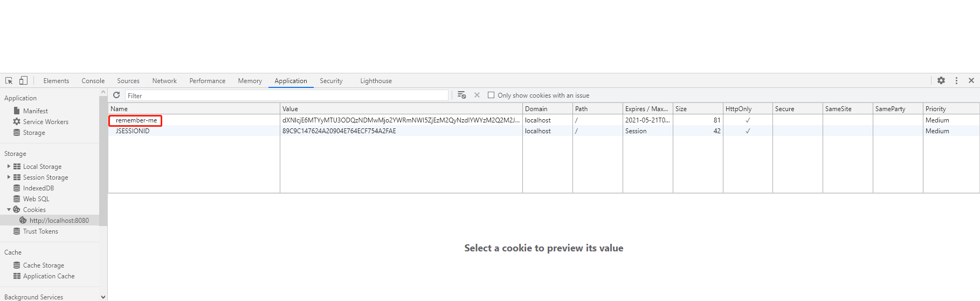Focus the cookie Filter input field
980x301 pixels.
286,95
